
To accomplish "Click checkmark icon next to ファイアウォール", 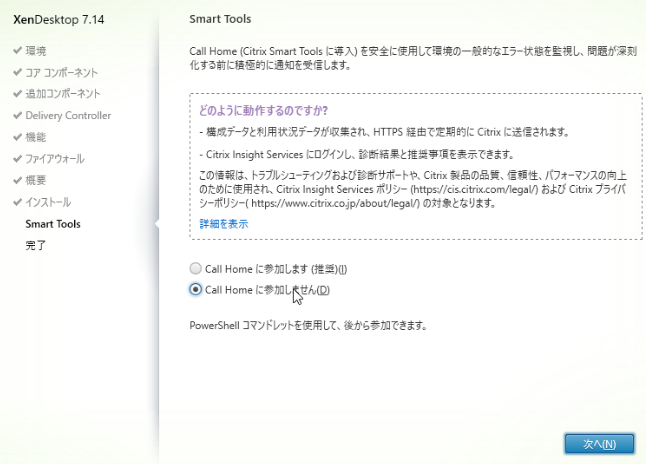I will pyautogui.click(x=17, y=159).
